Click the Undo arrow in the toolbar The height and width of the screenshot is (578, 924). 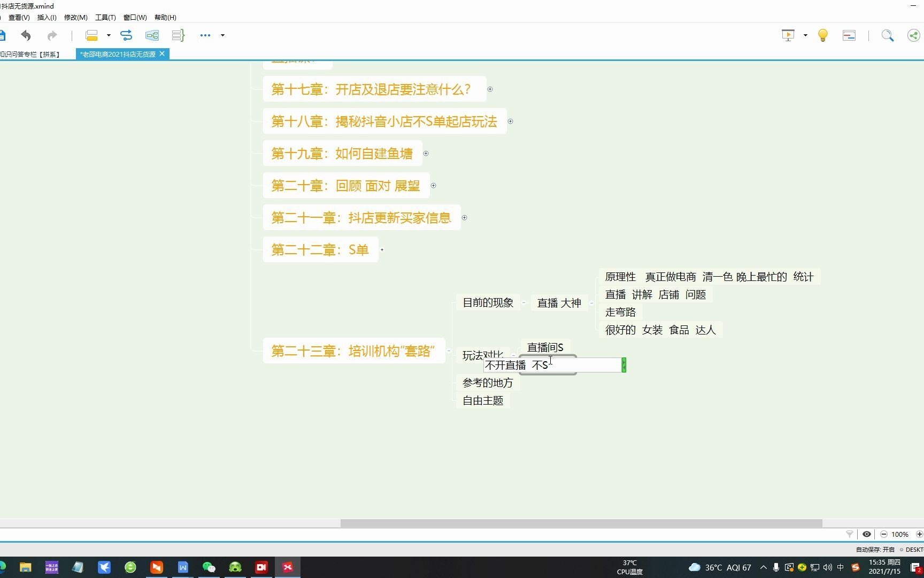(x=26, y=35)
